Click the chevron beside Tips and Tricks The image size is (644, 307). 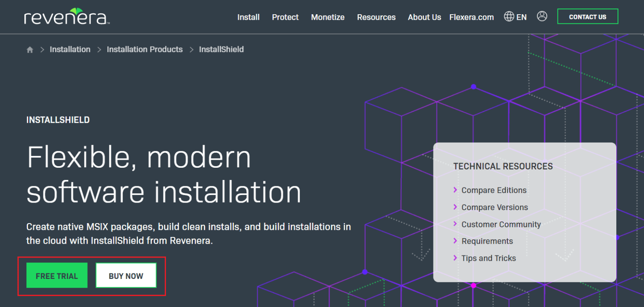pos(455,258)
